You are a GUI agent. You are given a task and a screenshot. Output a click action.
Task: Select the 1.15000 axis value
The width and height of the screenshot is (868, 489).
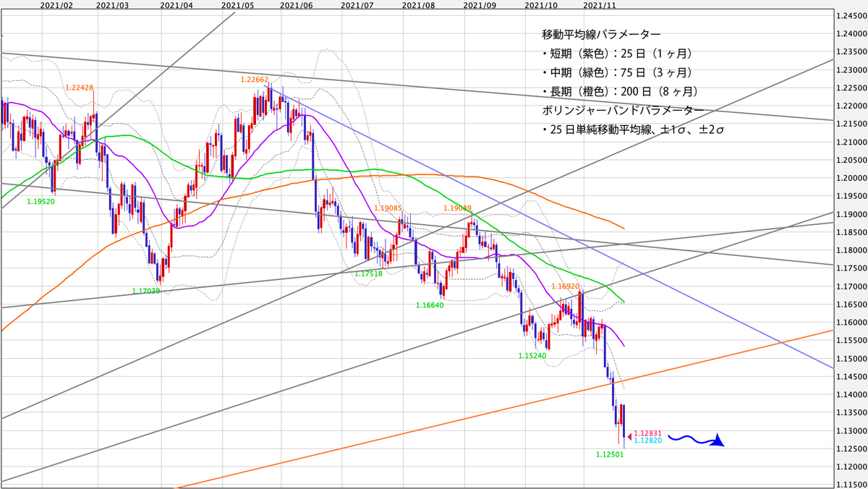click(851, 359)
